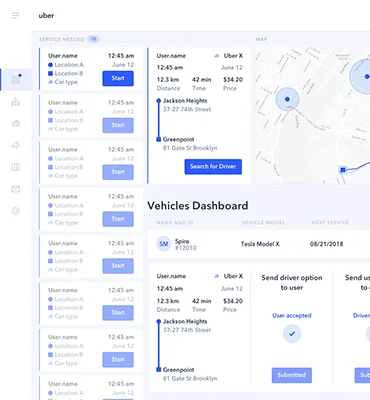Screen dimensions: 370x400
Task: Start the highlighted first service request
Action: tap(118, 78)
